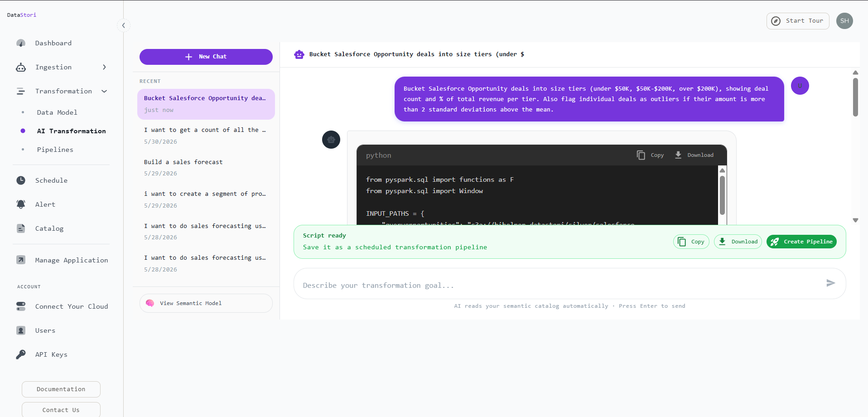Click the Connect Your Cloud server icon
Screen dimensions: 868x417
click(21, 306)
